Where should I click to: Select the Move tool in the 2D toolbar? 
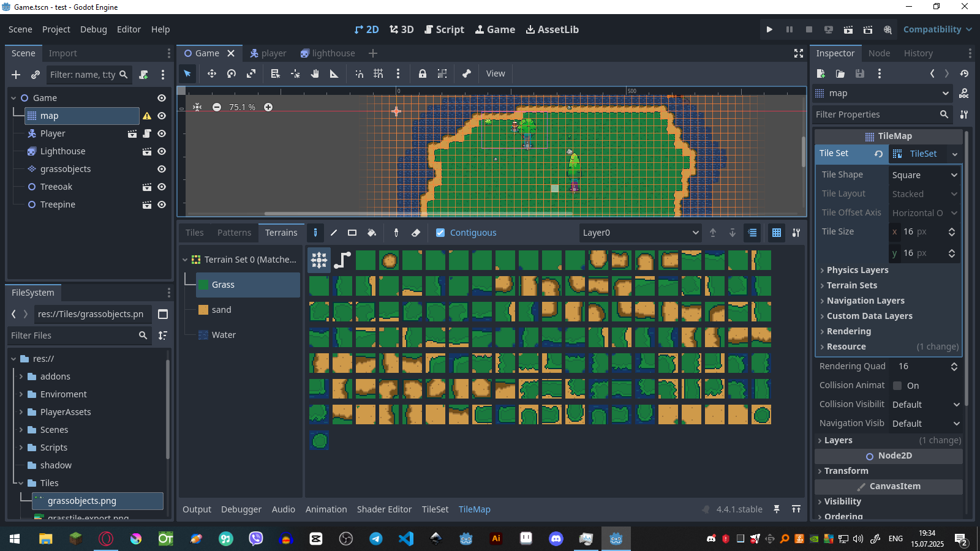(211, 73)
